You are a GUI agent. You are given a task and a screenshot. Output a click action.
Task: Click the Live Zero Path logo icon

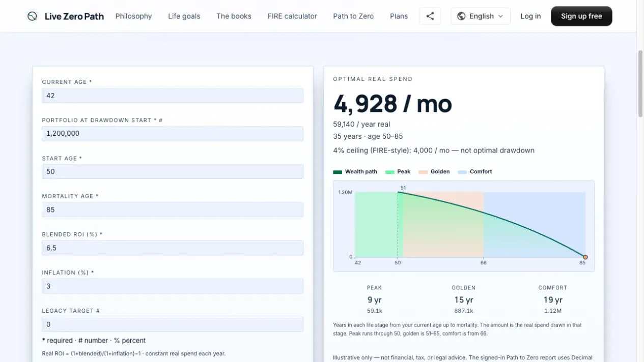coord(32,16)
